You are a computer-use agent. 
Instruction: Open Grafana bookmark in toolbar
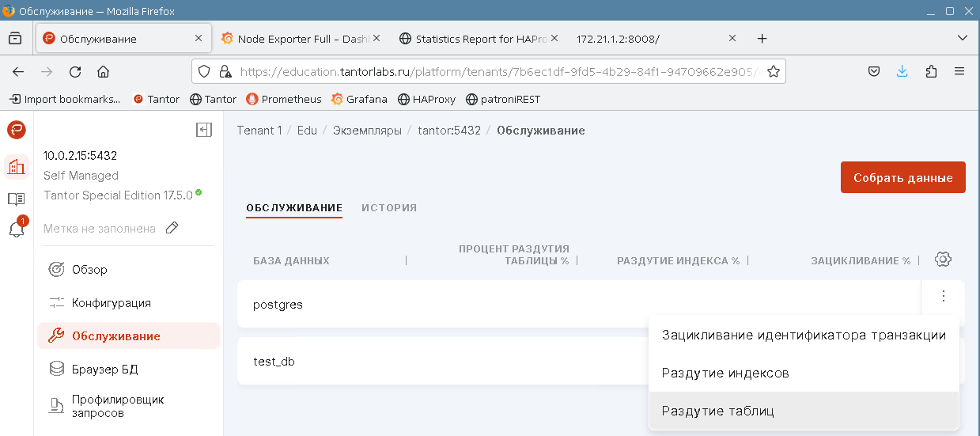point(360,99)
